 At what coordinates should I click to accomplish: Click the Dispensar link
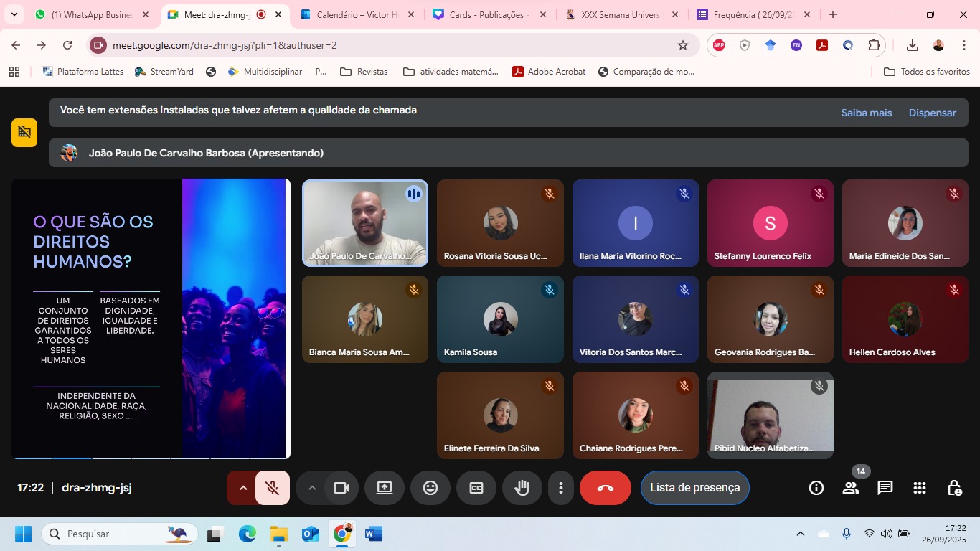(x=932, y=113)
